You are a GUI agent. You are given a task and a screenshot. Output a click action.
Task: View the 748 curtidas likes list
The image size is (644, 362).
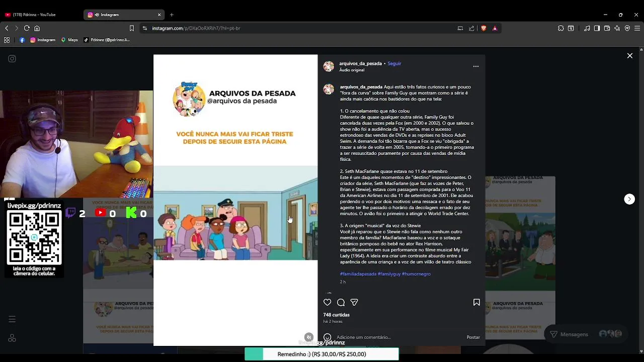coord(337,315)
